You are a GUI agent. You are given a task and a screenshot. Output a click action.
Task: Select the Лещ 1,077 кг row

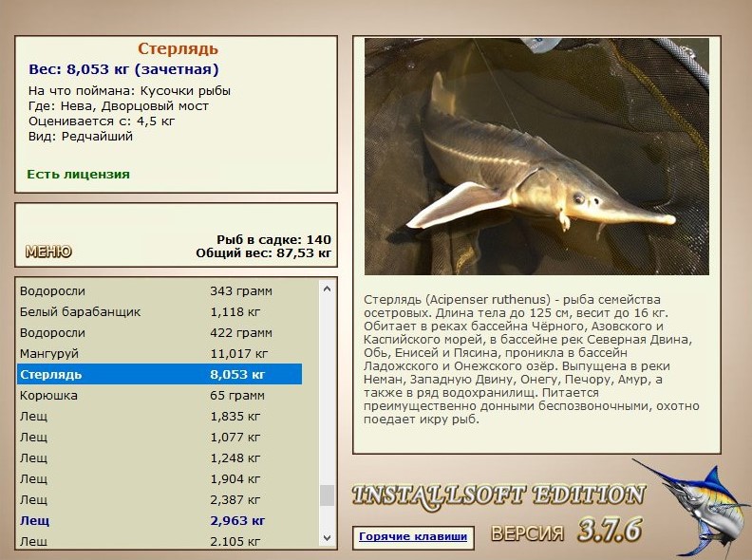click(x=160, y=438)
